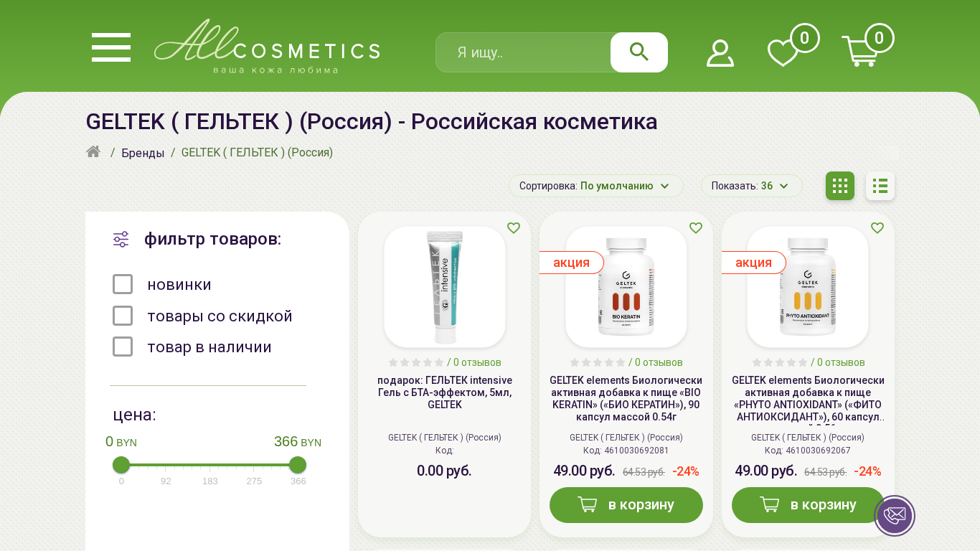Go to Бренды breadcrumb link
This screenshot has width=980, height=551.
coord(143,153)
